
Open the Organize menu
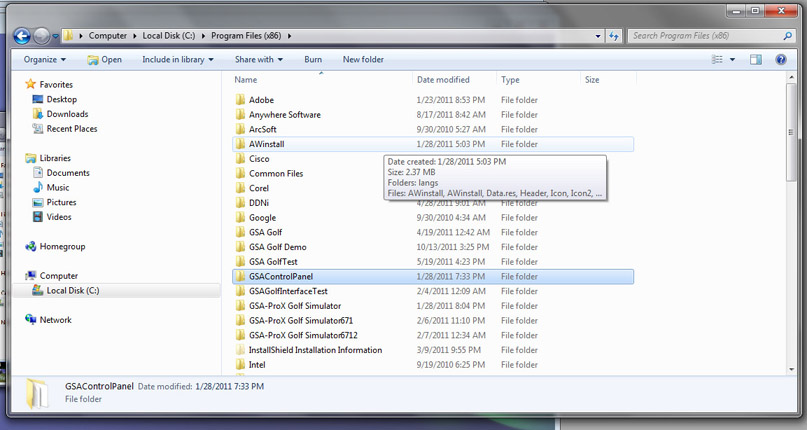click(x=45, y=60)
